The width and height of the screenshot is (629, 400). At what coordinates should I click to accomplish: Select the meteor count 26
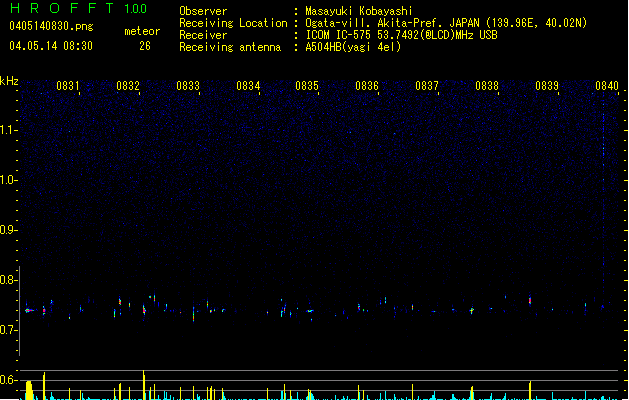pyautogui.click(x=145, y=46)
